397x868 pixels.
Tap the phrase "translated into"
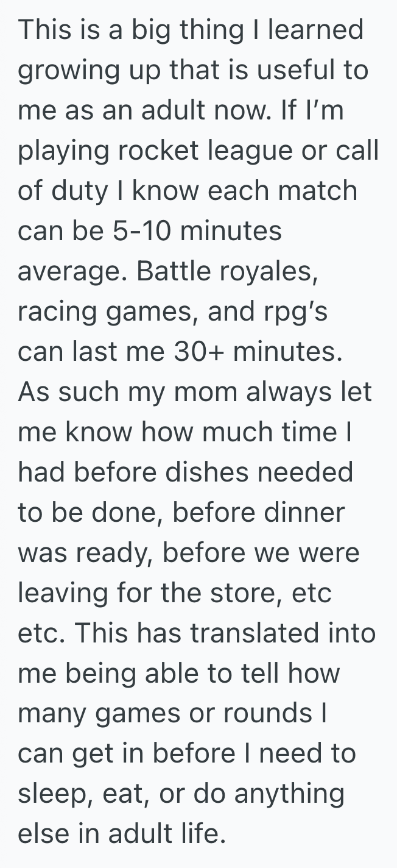tap(283, 633)
